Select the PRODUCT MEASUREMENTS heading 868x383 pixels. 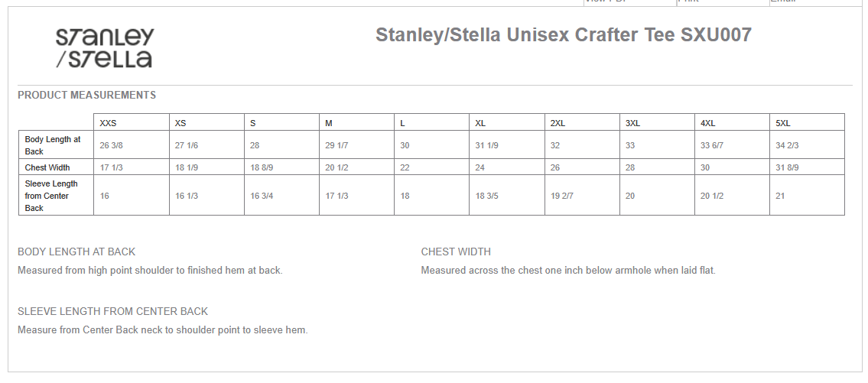pos(86,96)
